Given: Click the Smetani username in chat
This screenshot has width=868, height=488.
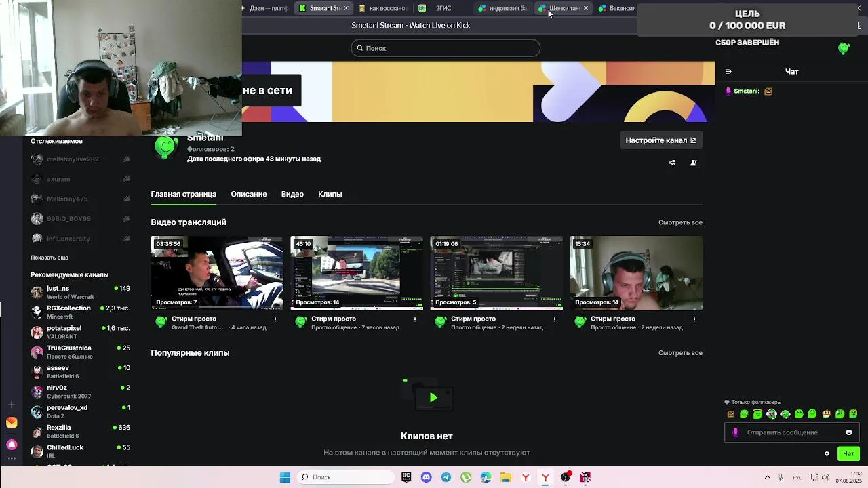Looking at the screenshot, I should tap(746, 91).
